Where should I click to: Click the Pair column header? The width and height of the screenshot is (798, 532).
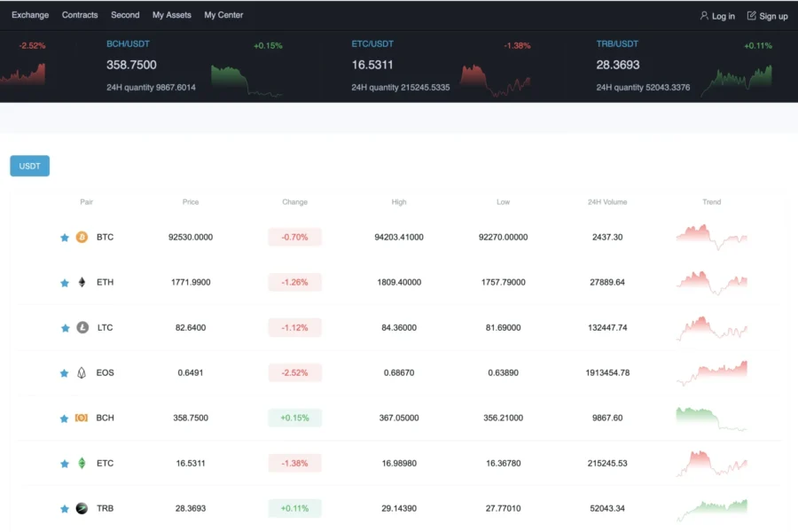point(87,202)
